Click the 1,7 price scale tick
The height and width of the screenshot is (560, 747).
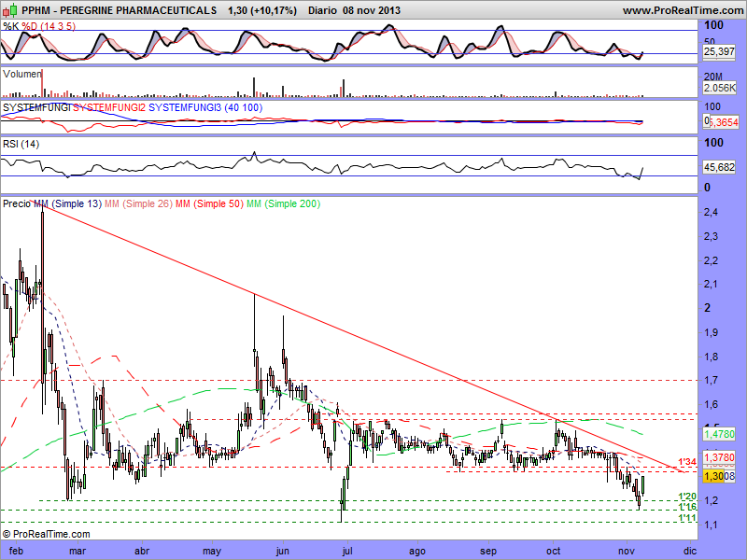tap(711, 381)
